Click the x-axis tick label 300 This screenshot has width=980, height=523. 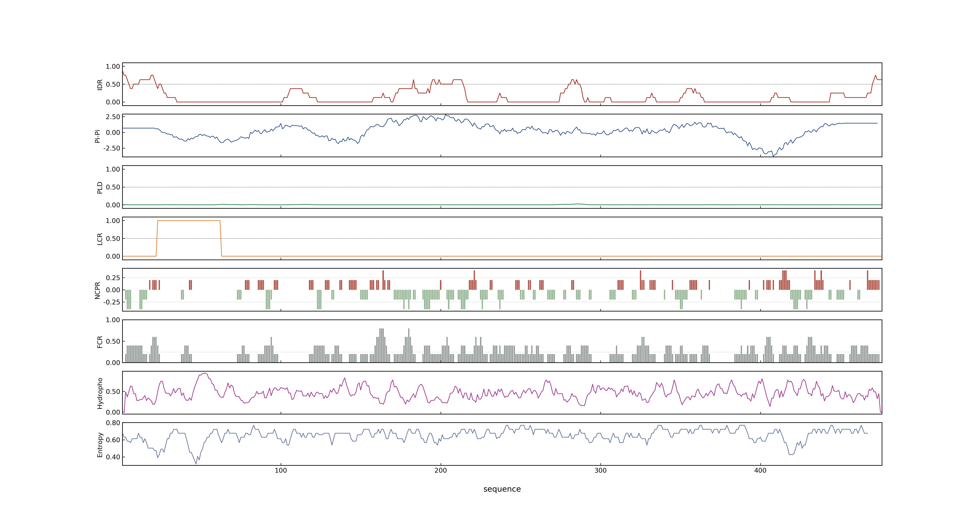[x=600, y=470]
